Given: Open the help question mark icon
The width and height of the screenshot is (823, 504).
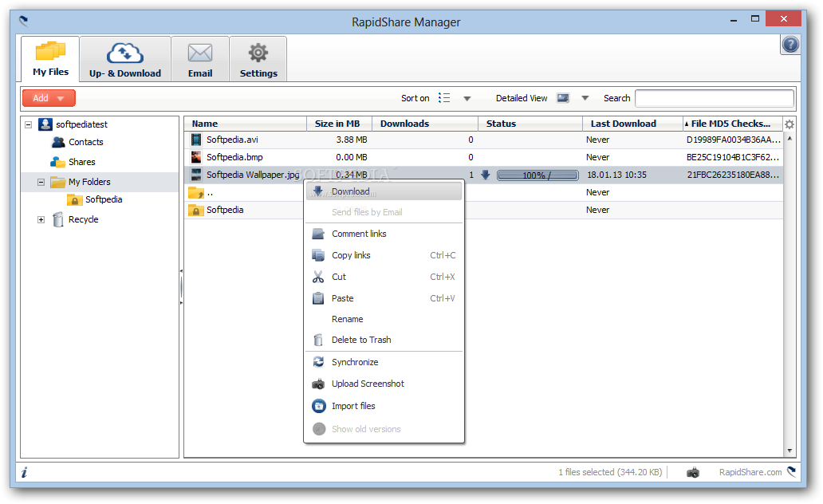Looking at the screenshot, I should [x=790, y=45].
